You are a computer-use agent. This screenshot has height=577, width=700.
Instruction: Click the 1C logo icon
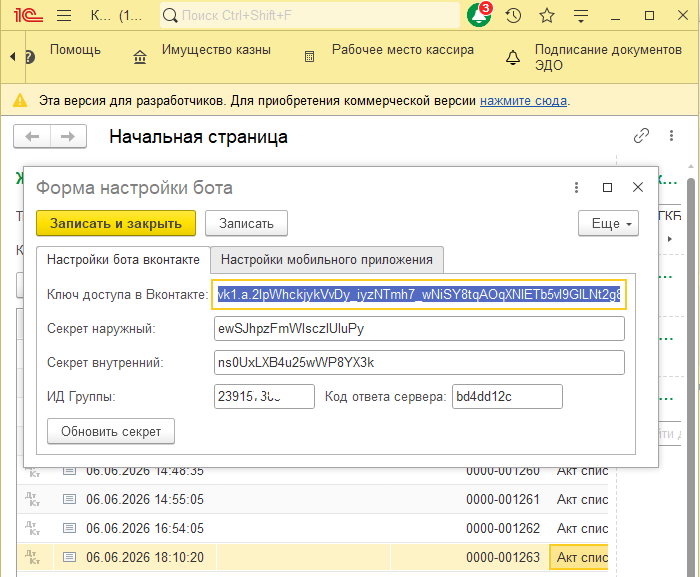(28, 16)
